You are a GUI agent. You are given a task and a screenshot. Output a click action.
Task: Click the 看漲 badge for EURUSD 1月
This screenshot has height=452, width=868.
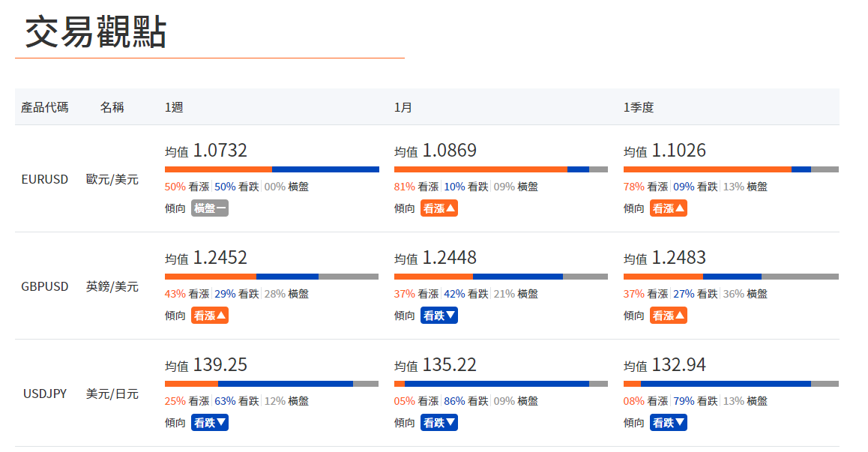coord(439,208)
